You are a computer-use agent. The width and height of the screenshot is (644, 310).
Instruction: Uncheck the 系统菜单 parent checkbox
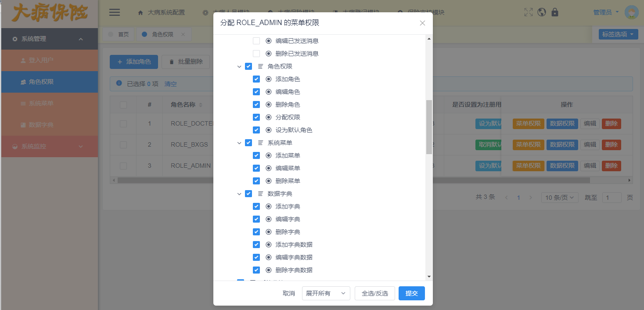click(248, 143)
